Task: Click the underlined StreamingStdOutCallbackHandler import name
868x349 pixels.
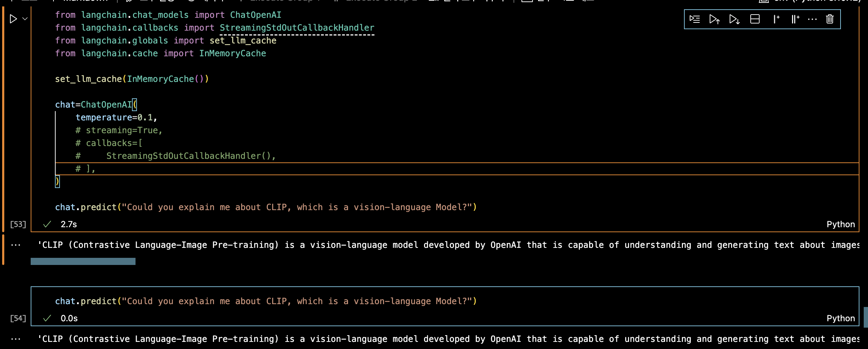Action: coord(297,28)
